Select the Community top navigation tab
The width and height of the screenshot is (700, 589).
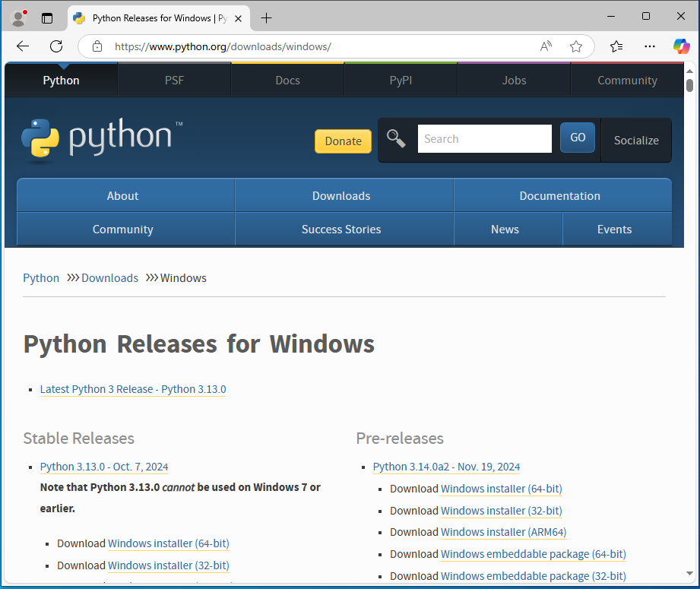627,81
